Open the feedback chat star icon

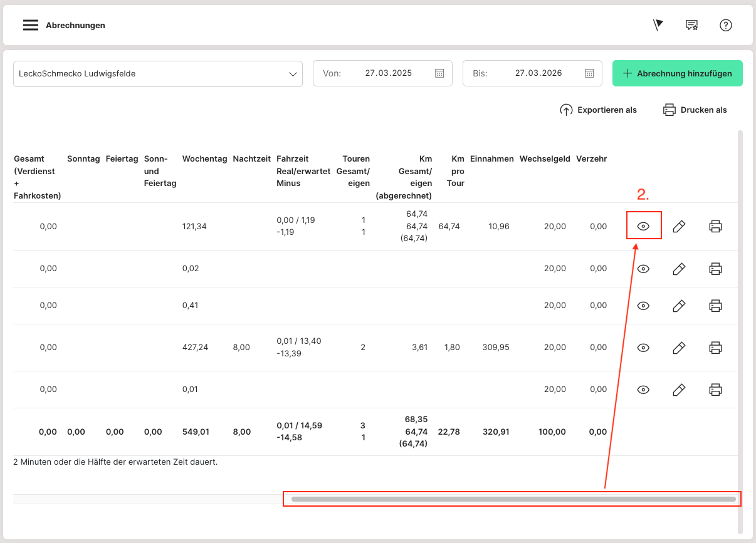[691, 25]
